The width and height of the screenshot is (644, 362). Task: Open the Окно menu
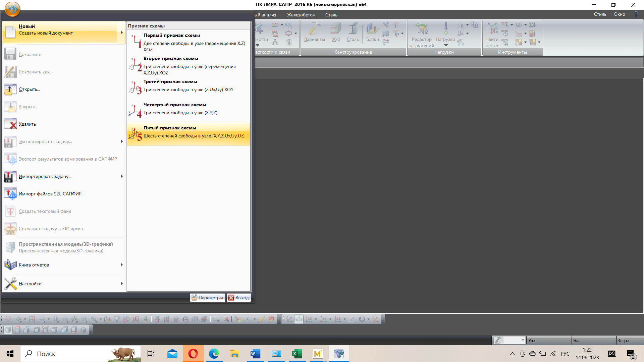619,14
